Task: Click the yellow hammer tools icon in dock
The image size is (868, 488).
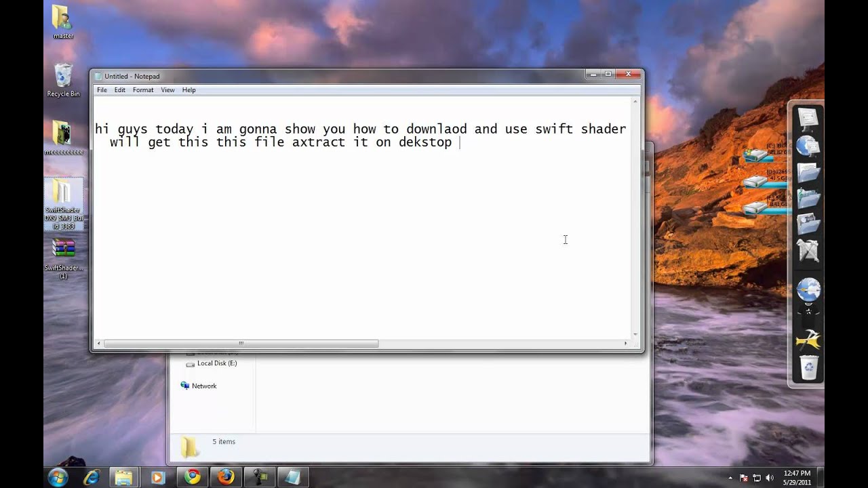Action: pyautogui.click(x=808, y=339)
